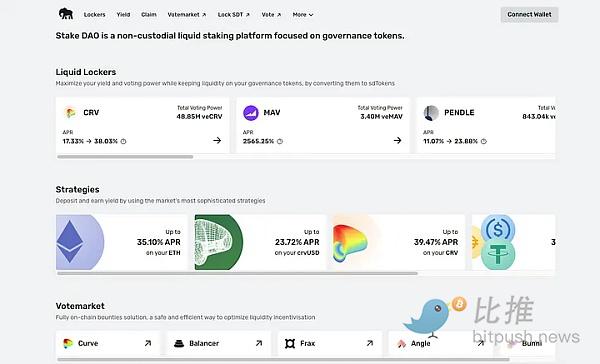This screenshot has width=600, height=364.
Task: Expand the More dropdown menu
Action: (303, 15)
